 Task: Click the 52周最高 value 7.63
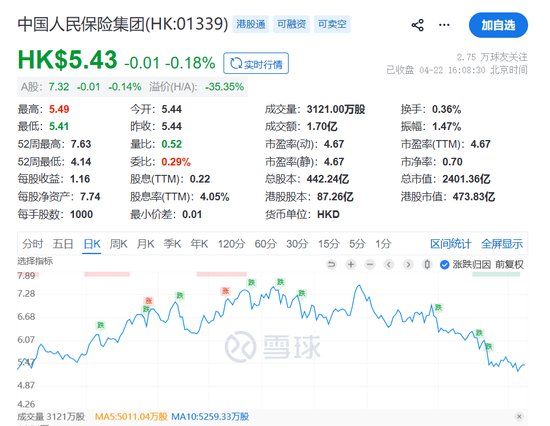(x=81, y=144)
